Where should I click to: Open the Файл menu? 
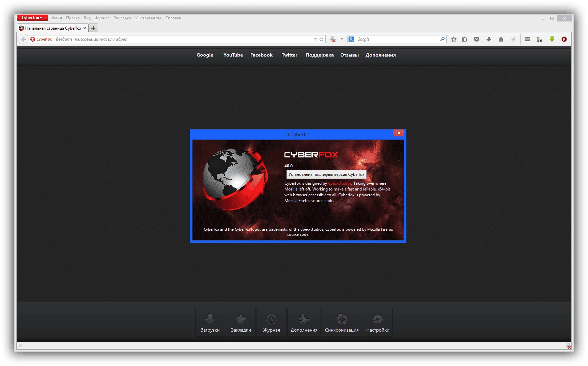(x=57, y=18)
